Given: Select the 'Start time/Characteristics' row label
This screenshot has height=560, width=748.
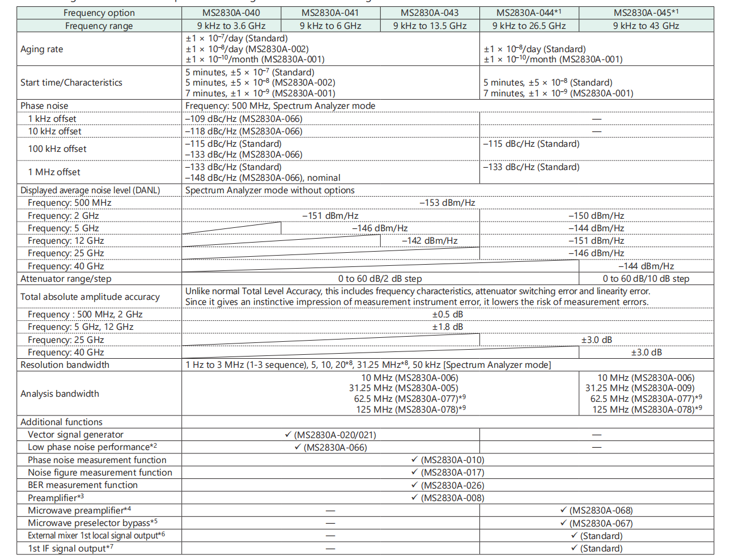Looking at the screenshot, I should pyautogui.click(x=71, y=83).
